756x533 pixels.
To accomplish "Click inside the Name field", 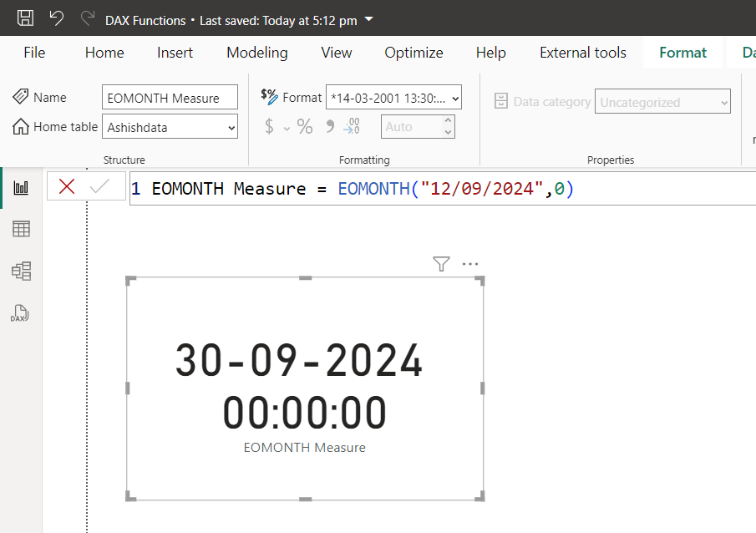I will point(170,97).
